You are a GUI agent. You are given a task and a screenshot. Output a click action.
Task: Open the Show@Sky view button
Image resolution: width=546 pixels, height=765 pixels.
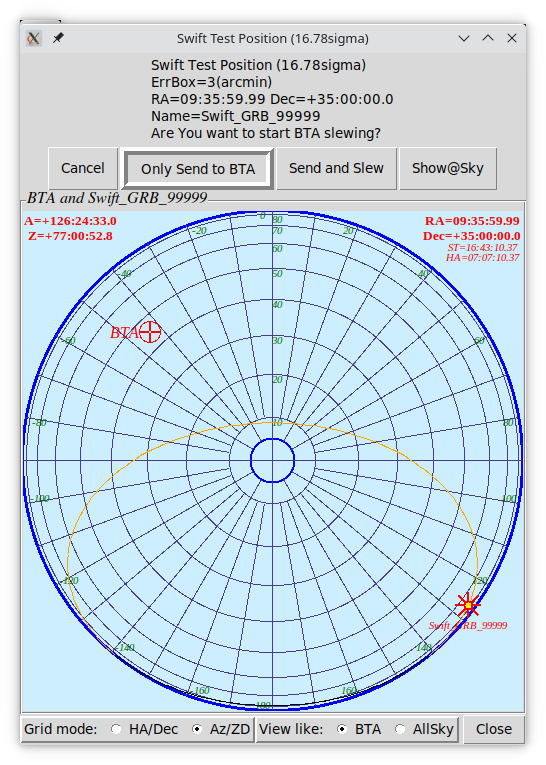point(448,168)
